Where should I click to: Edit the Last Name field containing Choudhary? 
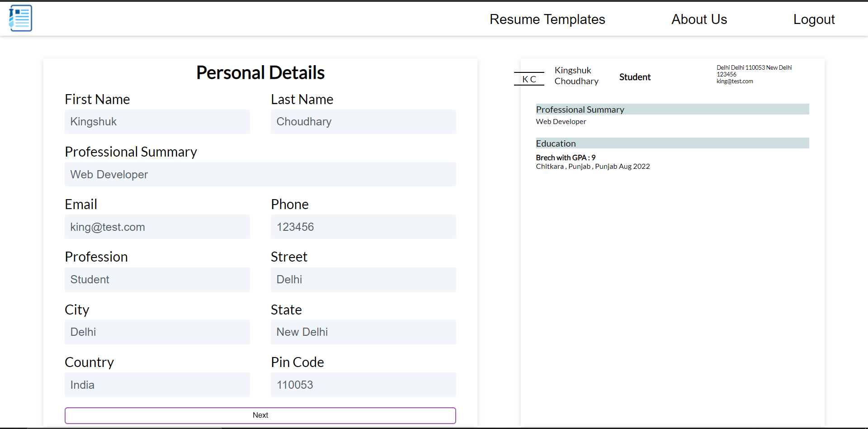coord(363,122)
